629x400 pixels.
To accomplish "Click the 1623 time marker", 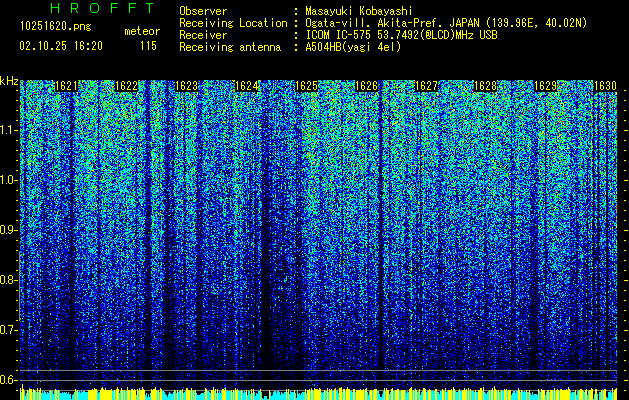I will (x=186, y=86).
